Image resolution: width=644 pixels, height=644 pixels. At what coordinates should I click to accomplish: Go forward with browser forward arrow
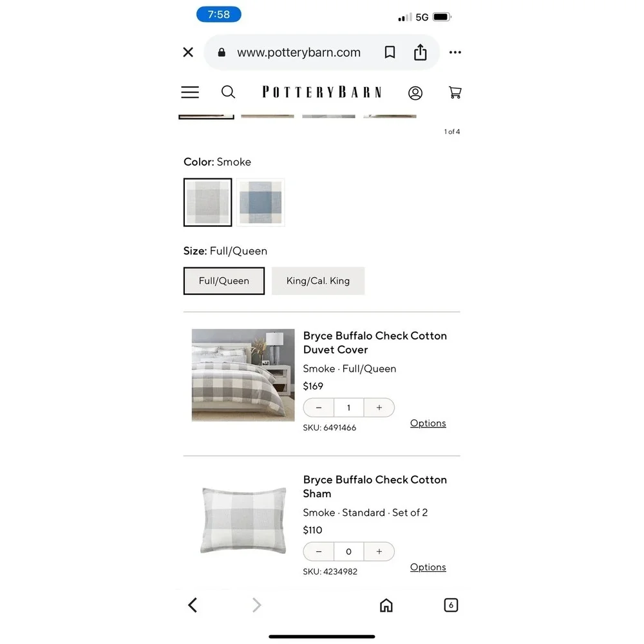257,605
